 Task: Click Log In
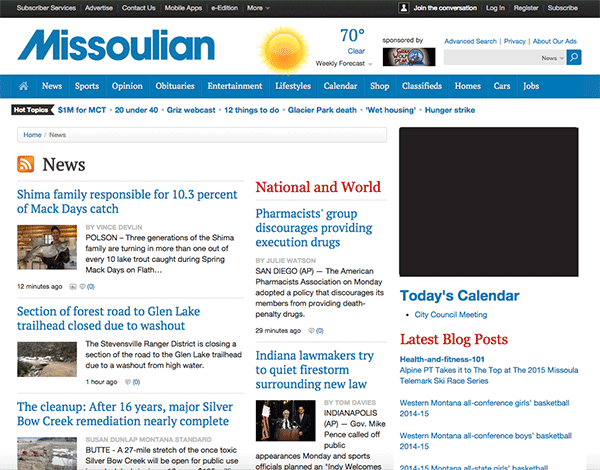click(x=495, y=8)
